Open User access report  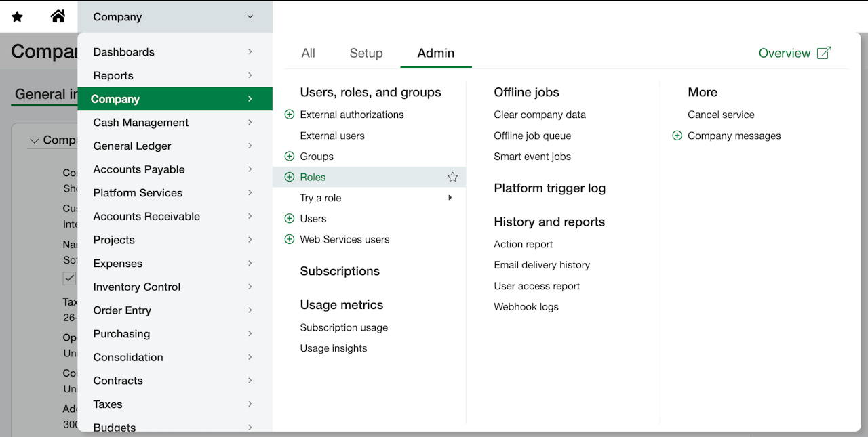(537, 286)
